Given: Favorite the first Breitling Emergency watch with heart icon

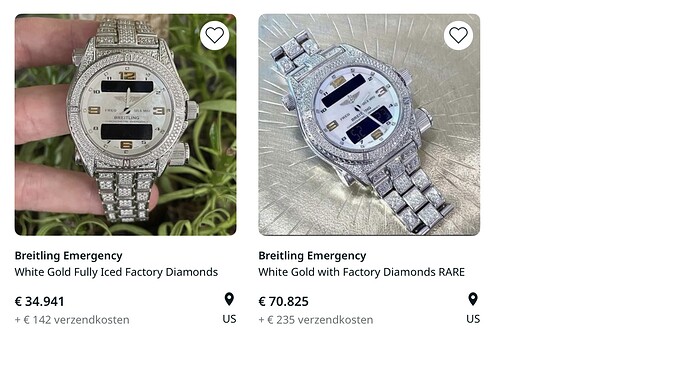Looking at the screenshot, I should click(215, 35).
